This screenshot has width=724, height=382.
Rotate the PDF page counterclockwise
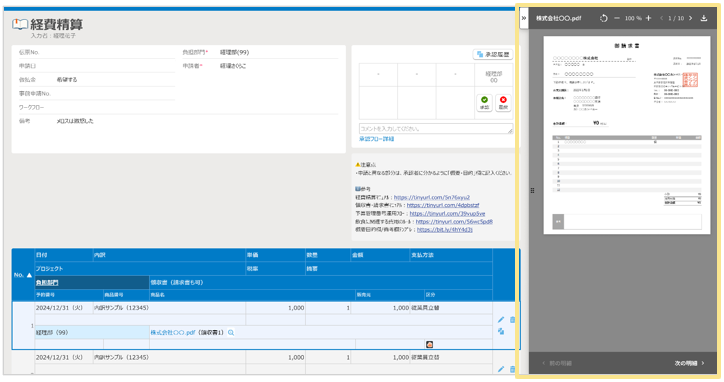[604, 18]
